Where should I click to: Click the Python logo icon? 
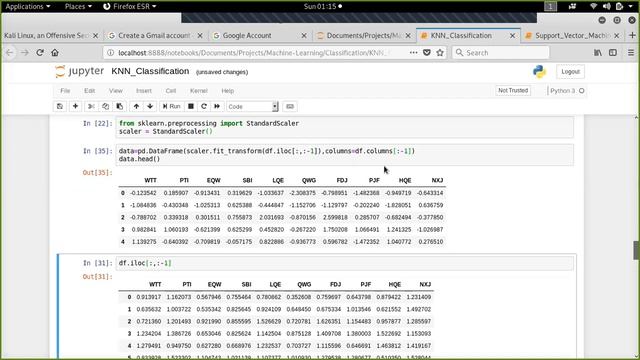539,72
